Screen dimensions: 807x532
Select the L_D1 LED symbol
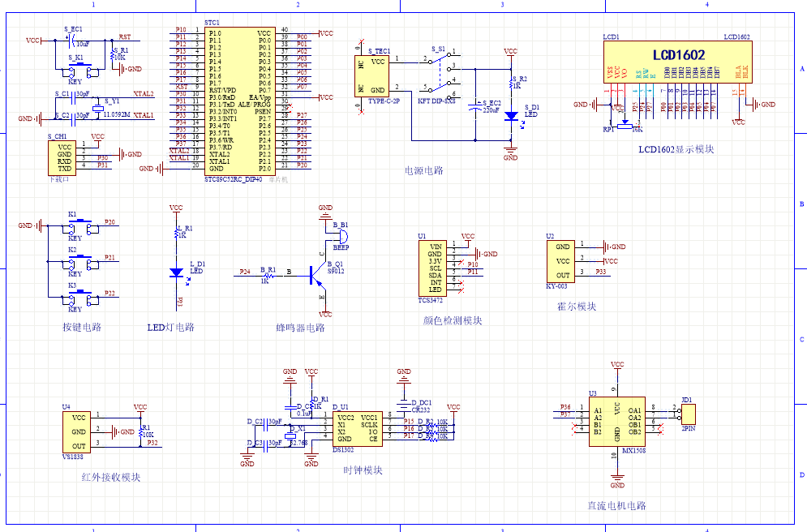tap(176, 272)
